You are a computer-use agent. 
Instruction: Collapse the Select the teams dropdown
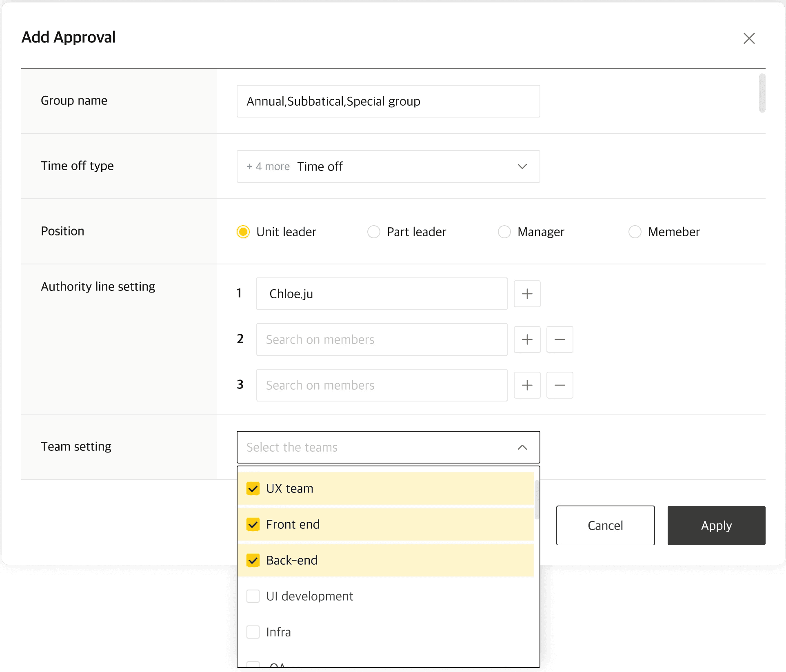(522, 447)
